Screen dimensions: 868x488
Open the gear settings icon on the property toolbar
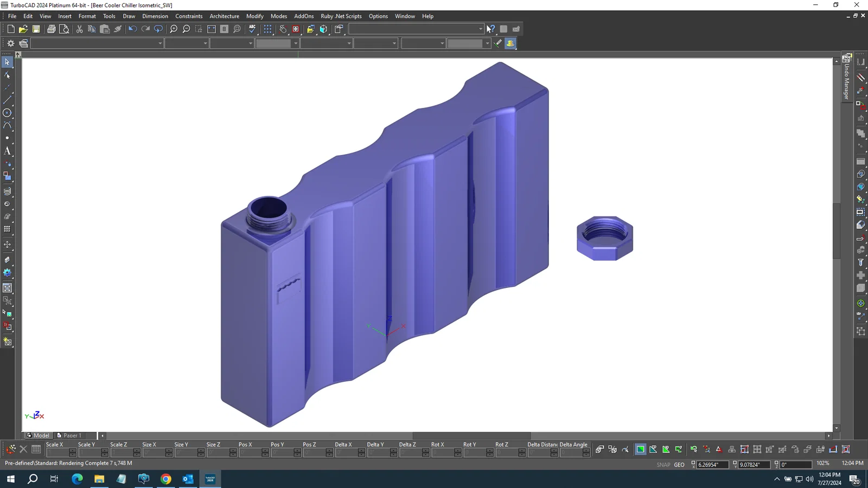(10, 43)
